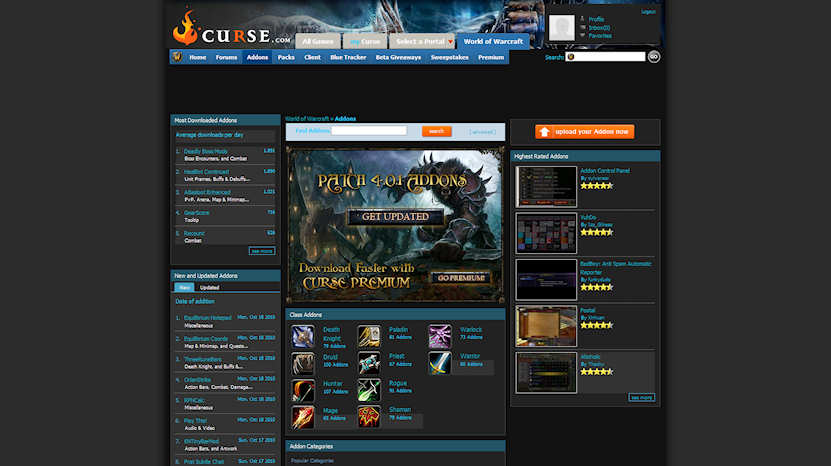Open Addon Control Panel title link
Screen dimensions: 831x466
pos(605,171)
